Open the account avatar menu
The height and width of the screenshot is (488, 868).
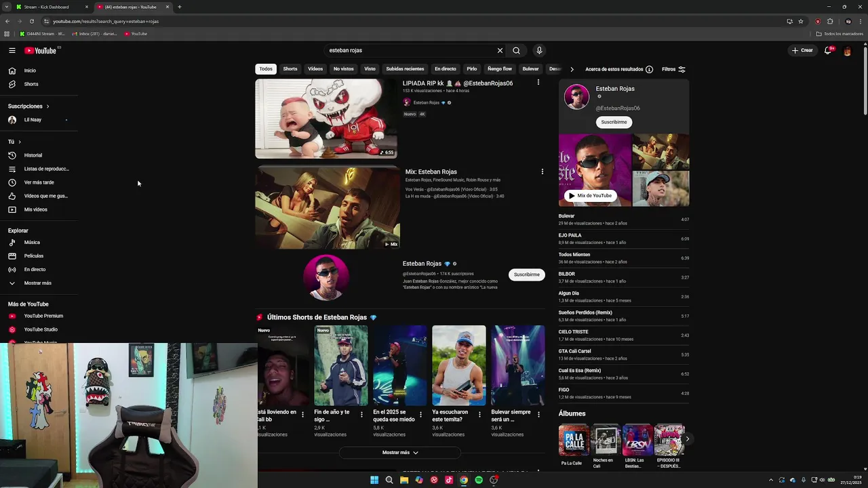point(847,50)
